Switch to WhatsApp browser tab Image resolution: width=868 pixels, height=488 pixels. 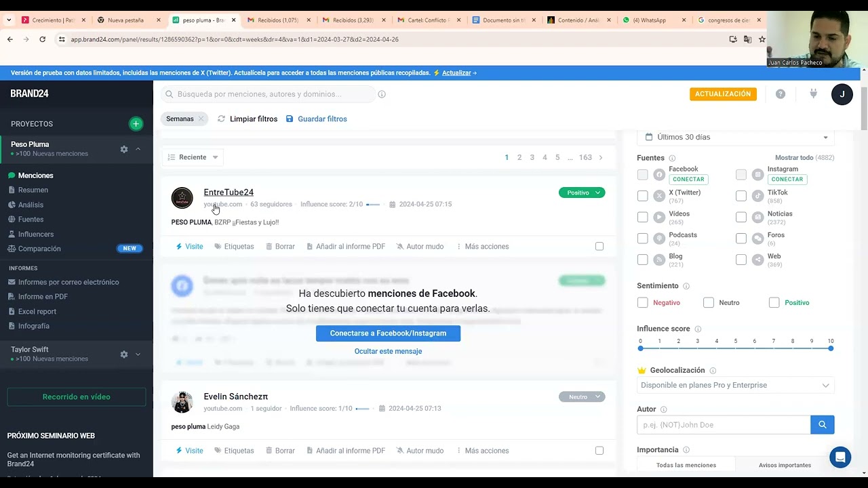point(649,20)
